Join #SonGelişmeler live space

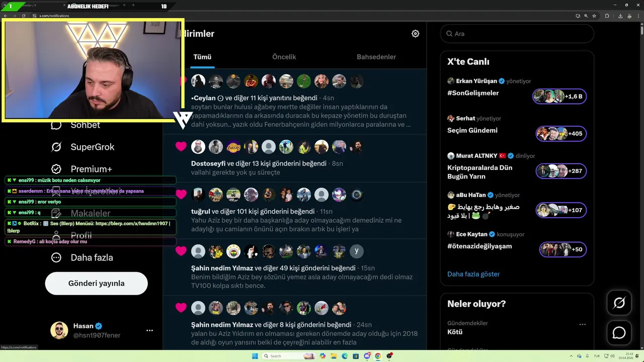473,93
